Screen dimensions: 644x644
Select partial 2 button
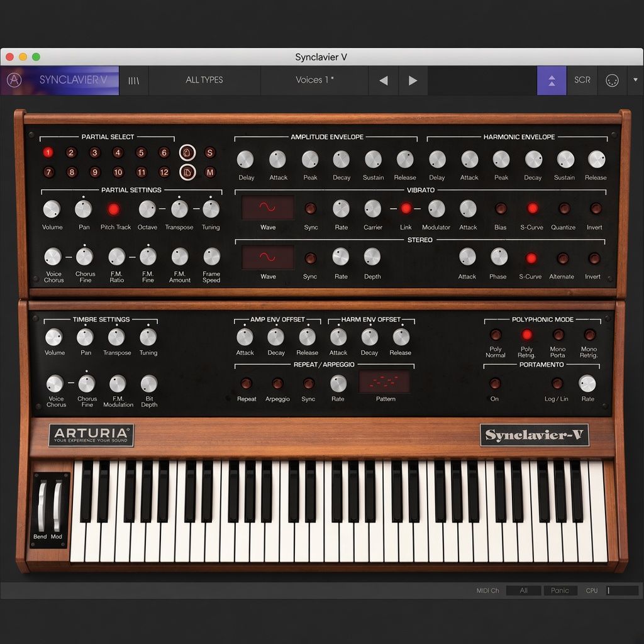click(71, 153)
